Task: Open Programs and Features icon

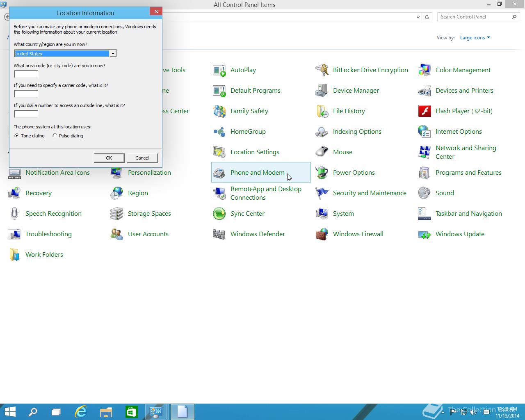Action: pyautogui.click(x=425, y=173)
